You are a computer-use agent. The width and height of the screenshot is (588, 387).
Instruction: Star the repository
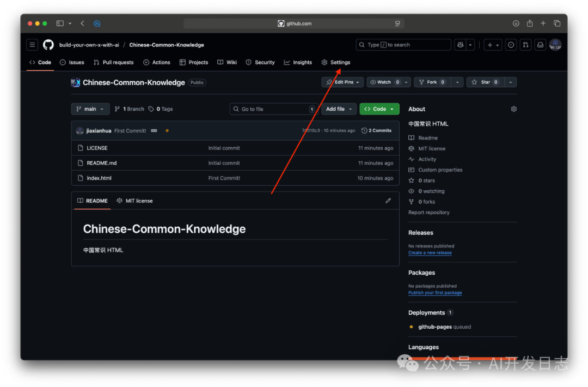tap(485, 82)
